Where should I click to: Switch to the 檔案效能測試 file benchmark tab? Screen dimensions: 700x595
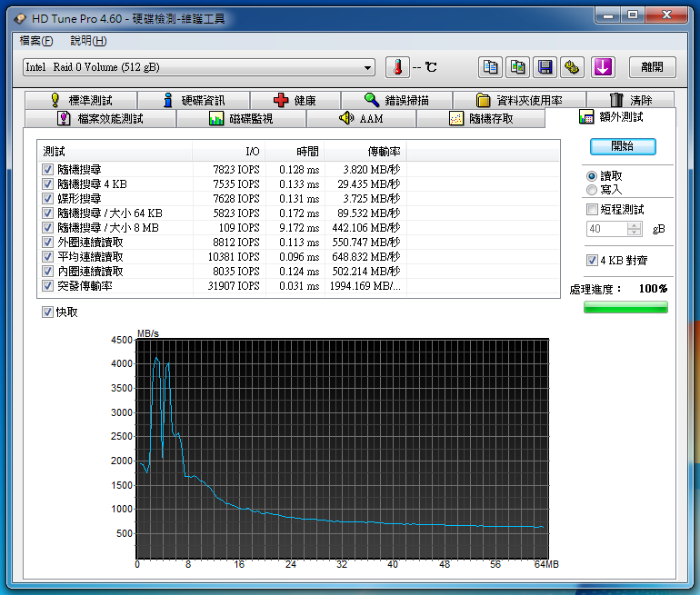(100, 119)
